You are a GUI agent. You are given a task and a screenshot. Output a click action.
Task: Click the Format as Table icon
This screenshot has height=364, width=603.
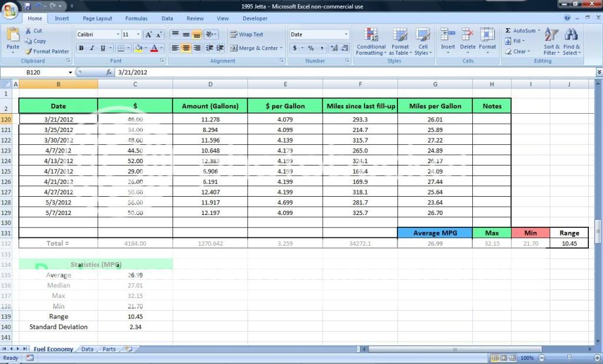400,35
